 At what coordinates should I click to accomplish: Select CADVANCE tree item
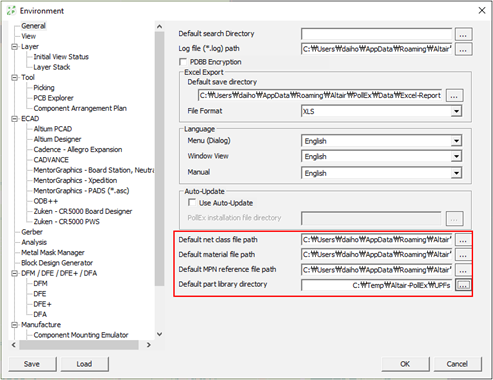tap(51, 160)
